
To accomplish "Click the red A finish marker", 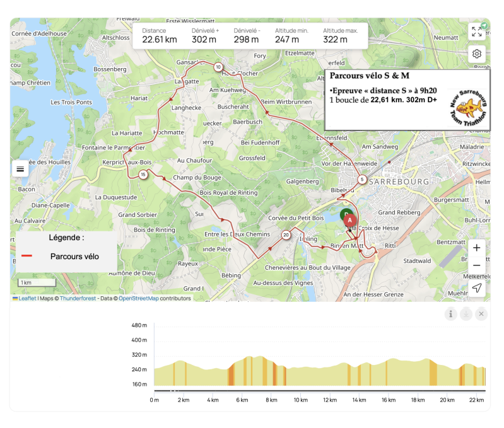I will pos(350,220).
